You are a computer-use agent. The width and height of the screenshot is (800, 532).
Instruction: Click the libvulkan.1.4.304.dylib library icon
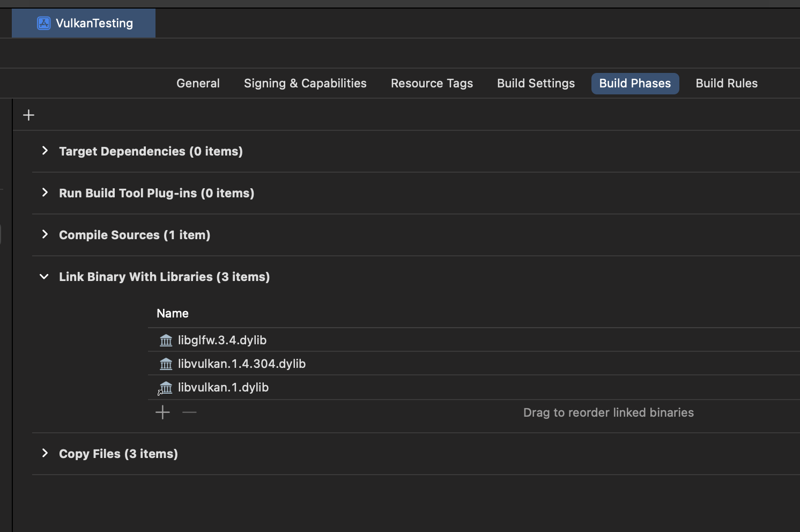click(x=166, y=364)
